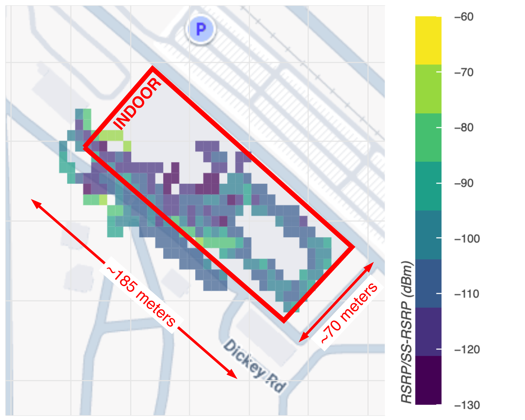Click the −60 tick label on colorbar

click(464, 17)
